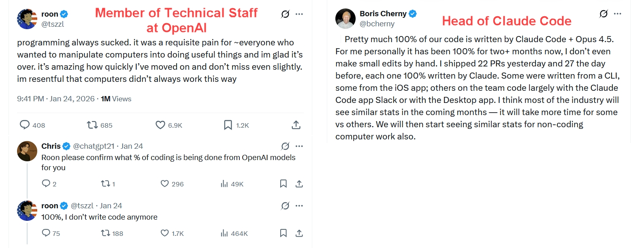Open more options menu on Chris's reply
This screenshot has width=644, height=248.
299,146
